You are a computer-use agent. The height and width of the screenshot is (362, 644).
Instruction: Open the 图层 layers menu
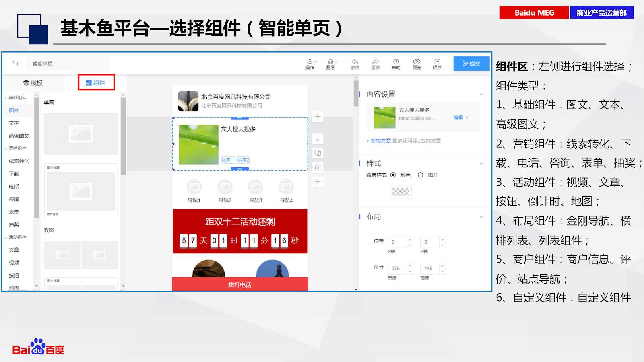pyautogui.click(x=331, y=64)
